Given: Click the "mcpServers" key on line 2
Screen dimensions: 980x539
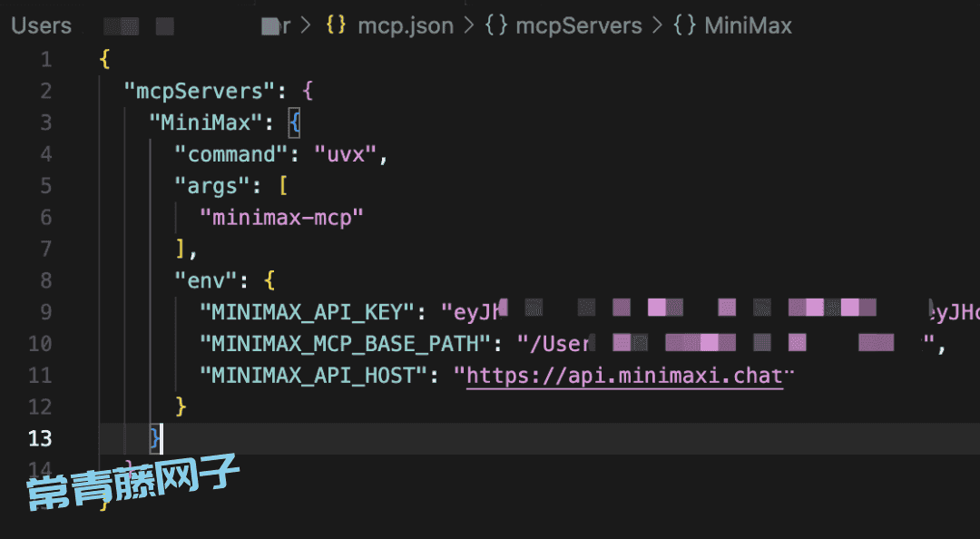Looking at the screenshot, I should (x=200, y=92).
